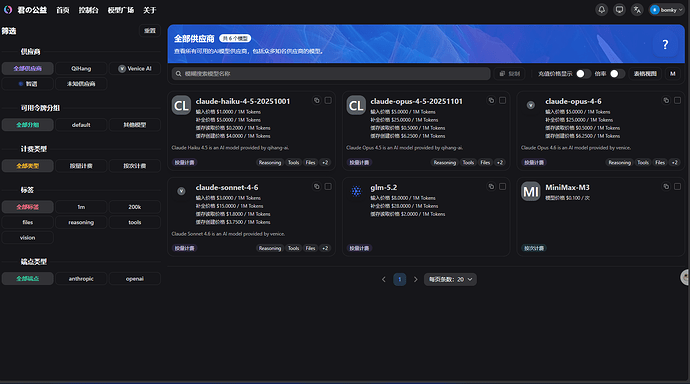The width and height of the screenshot is (690, 384).
Task: Copy glm-5.2 model name
Action: click(491, 187)
